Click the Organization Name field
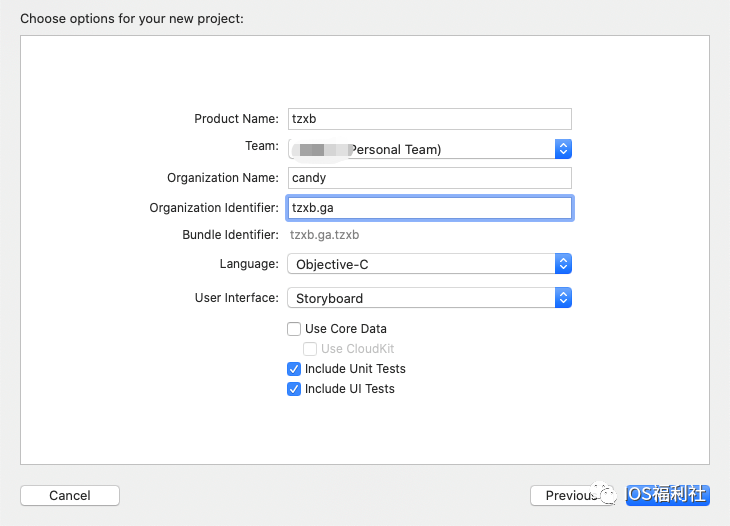Image resolution: width=730 pixels, height=526 pixels. pos(429,178)
